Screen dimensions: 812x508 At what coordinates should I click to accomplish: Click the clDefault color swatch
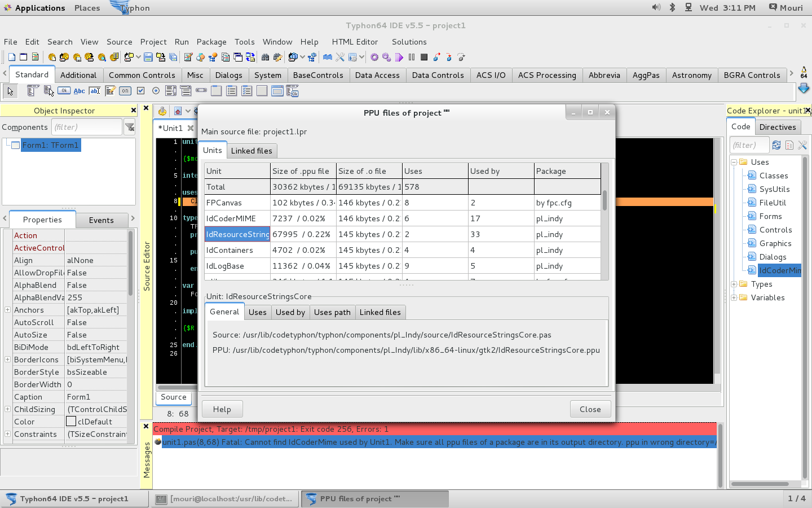tap(71, 422)
